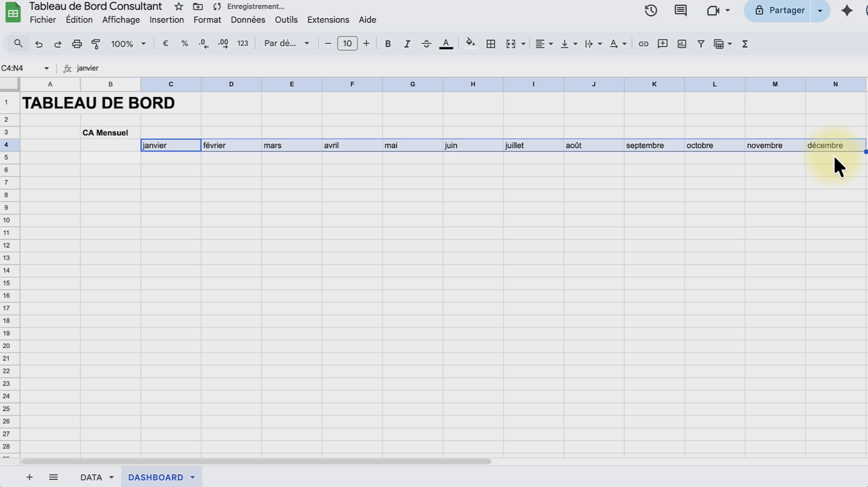This screenshot has width=868, height=487.
Task: Click the insert chart icon
Action: 682,44
